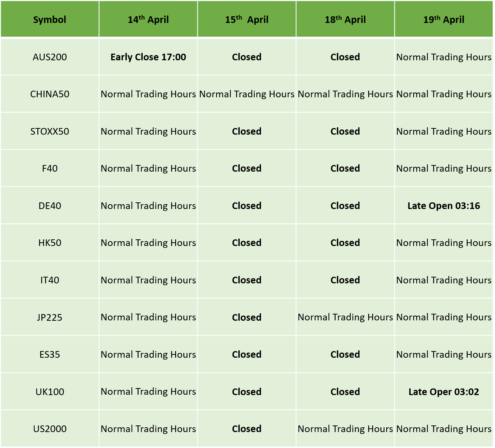The height and width of the screenshot is (448, 495).
Task: Click the JP225 symbol cell
Action: click(x=50, y=317)
